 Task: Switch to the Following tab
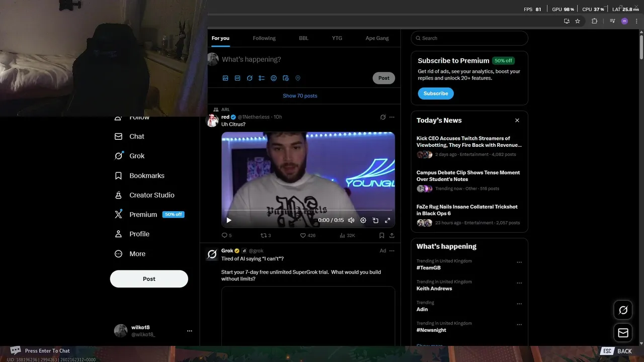[264, 38]
